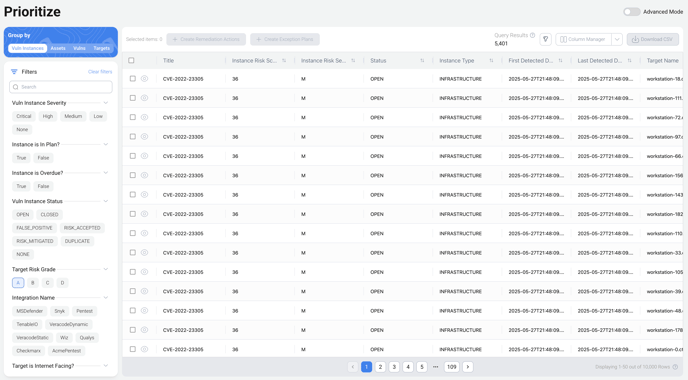Filter by Critical severity chip
Viewport: 688px width, 380px height.
coord(24,116)
